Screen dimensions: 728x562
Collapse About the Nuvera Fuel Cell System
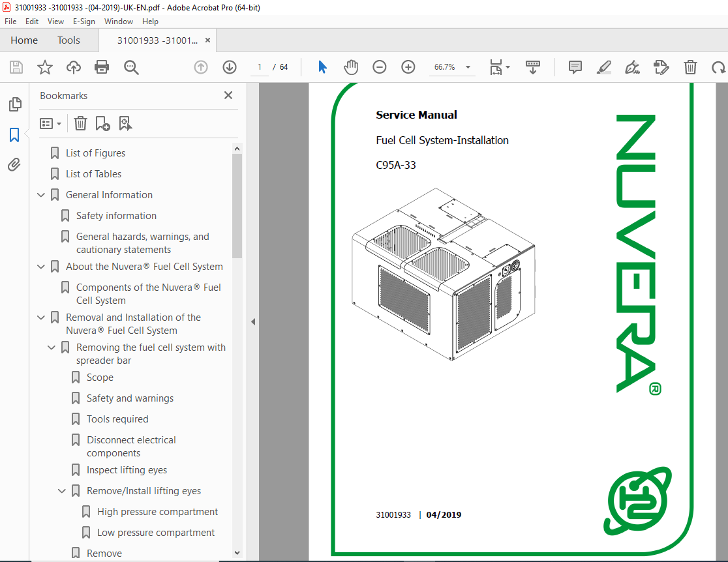click(41, 267)
